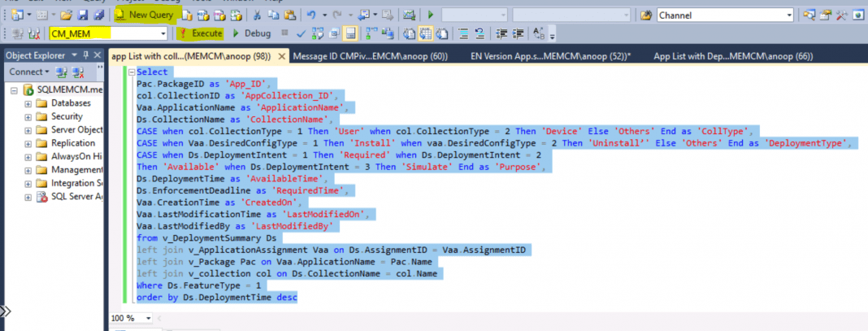Click Specify Values for Template Parameters icon
The width and height of the screenshot is (868, 331).
coord(539,33)
